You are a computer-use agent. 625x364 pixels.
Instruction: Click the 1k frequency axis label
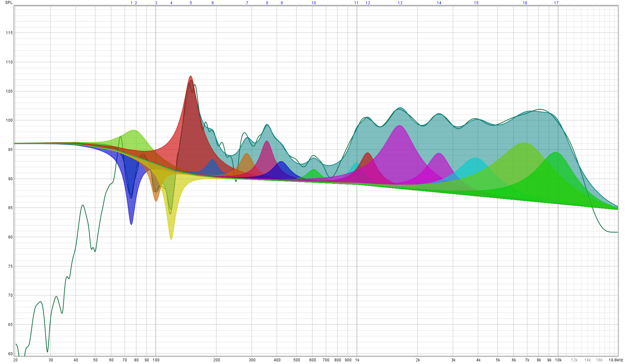pos(357,360)
